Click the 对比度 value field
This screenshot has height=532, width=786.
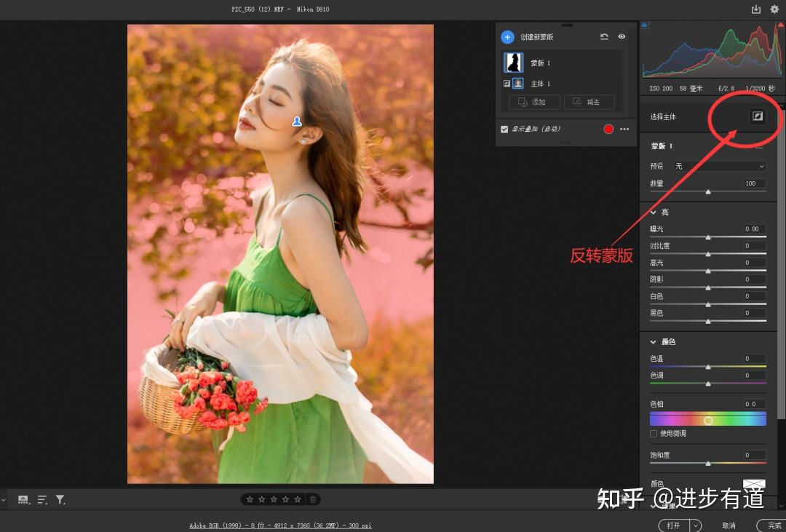(755, 246)
